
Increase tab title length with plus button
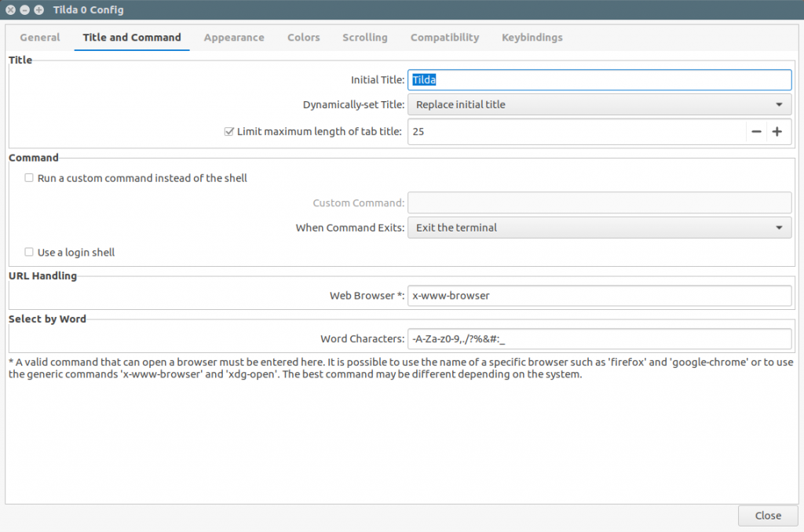tap(778, 132)
